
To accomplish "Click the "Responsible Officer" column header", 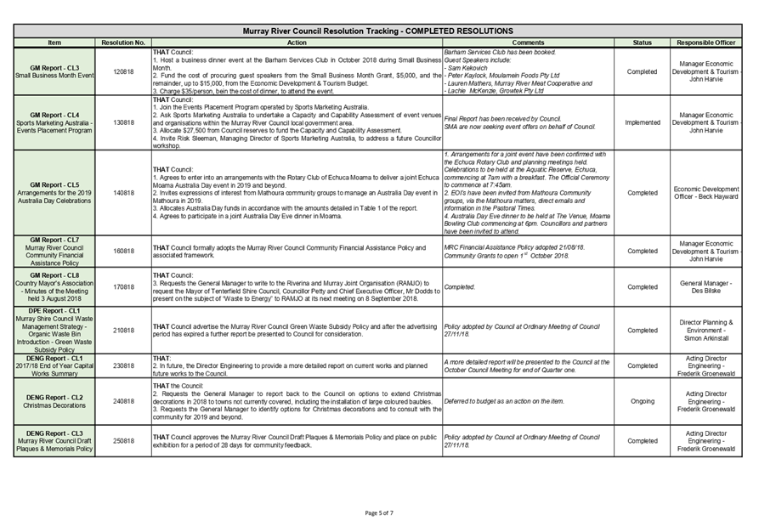I will [708, 42].
